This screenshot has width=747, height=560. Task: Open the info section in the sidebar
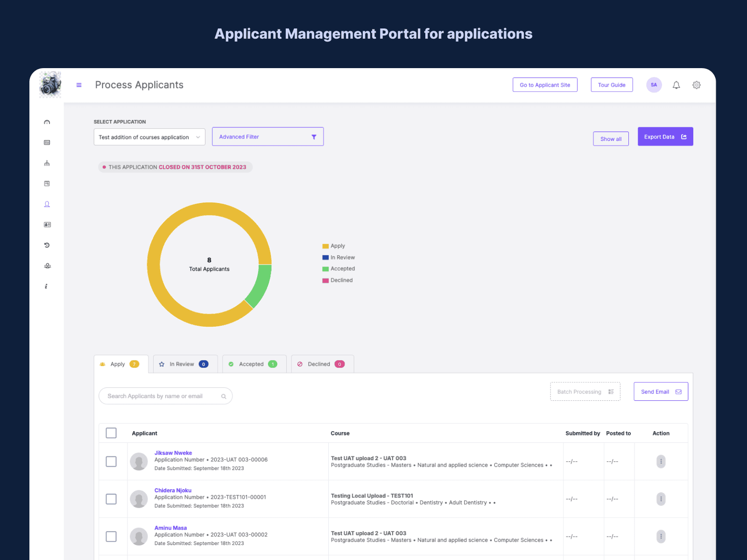tap(46, 286)
